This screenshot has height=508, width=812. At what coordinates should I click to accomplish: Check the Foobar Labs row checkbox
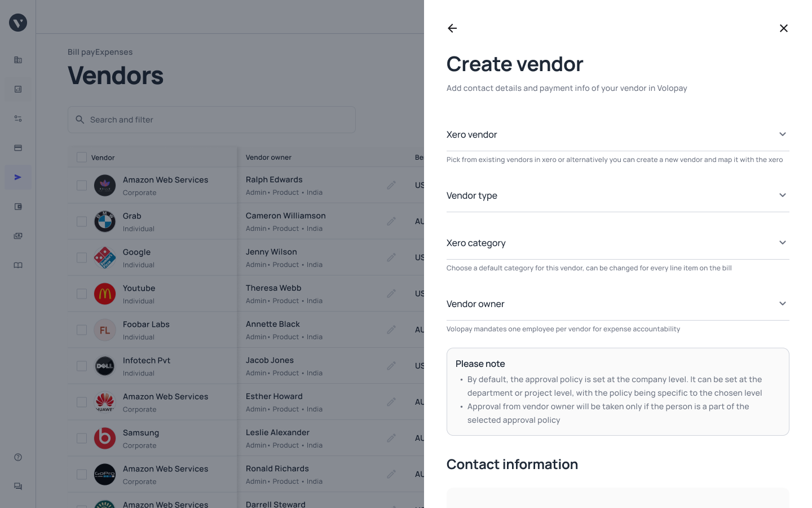82,330
